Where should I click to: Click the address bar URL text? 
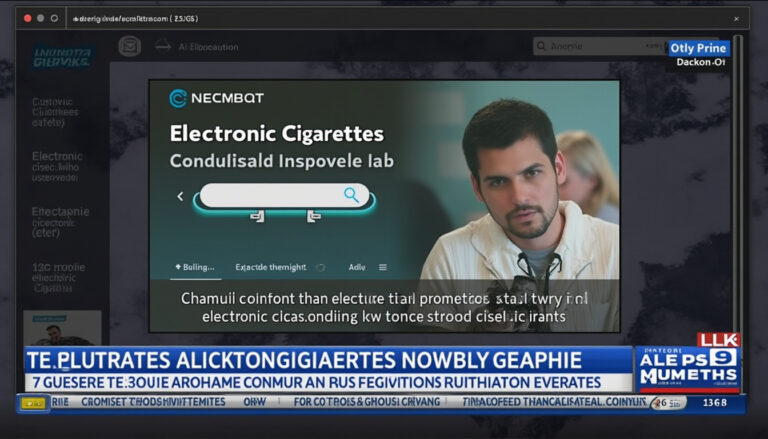pyautogui.click(x=135, y=19)
